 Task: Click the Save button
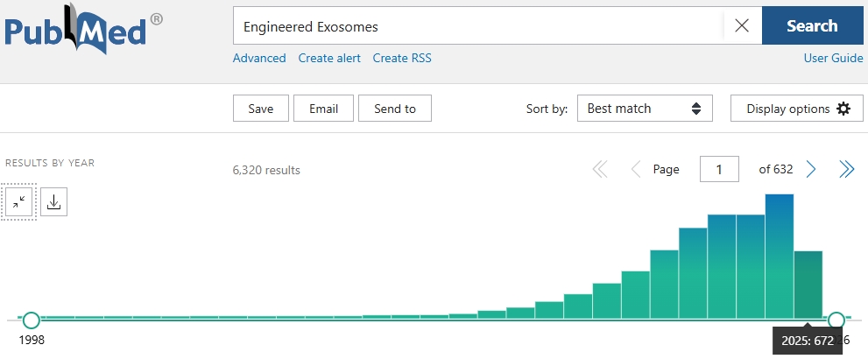[x=261, y=109]
